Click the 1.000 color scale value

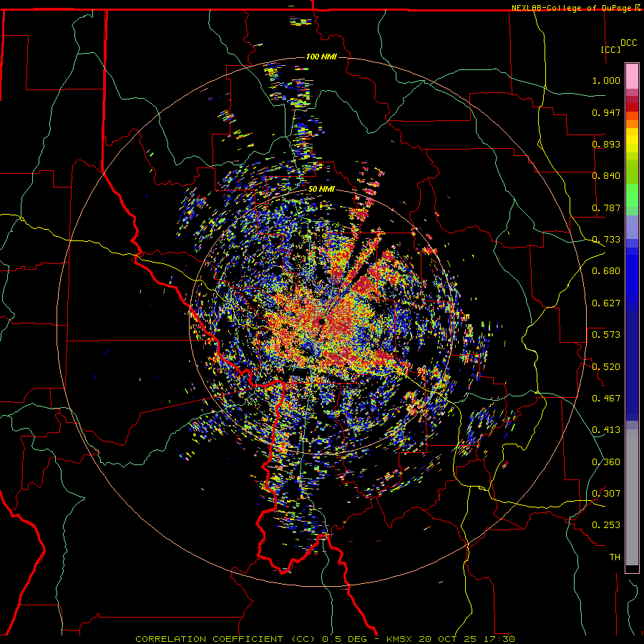point(606,80)
